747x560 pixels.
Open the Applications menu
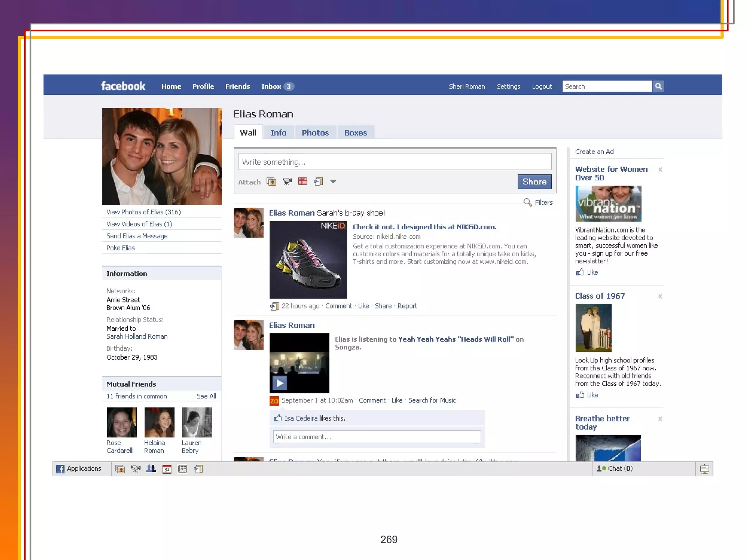tap(79, 469)
